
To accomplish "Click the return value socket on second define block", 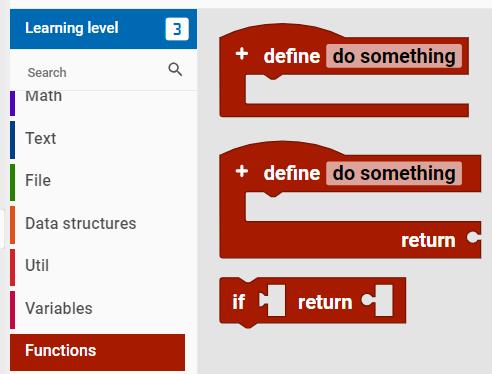I will click(x=474, y=237).
